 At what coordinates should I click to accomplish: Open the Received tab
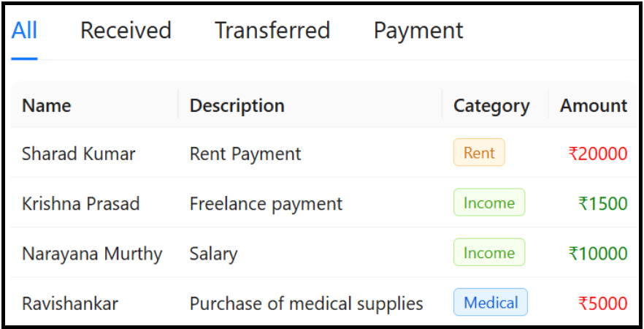click(x=126, y=31)
